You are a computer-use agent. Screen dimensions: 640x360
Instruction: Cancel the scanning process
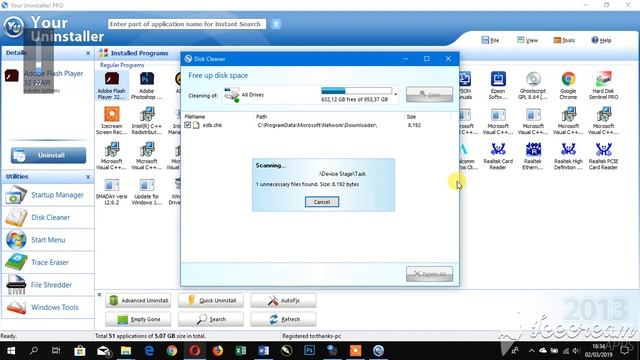322,202
